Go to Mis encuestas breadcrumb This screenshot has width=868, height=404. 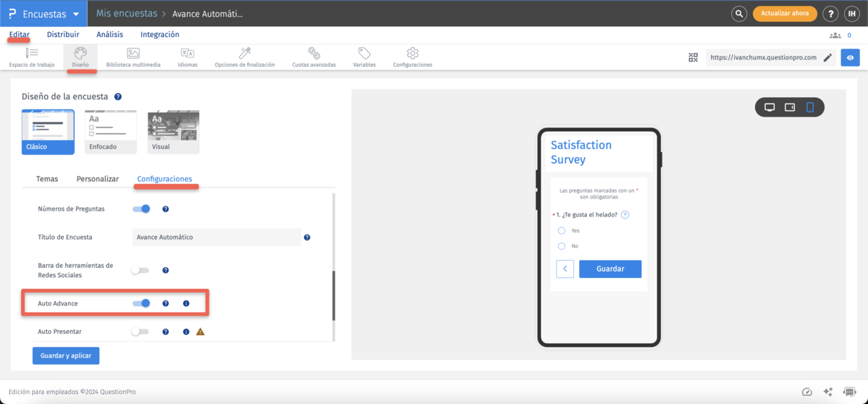tap(127, 13)
